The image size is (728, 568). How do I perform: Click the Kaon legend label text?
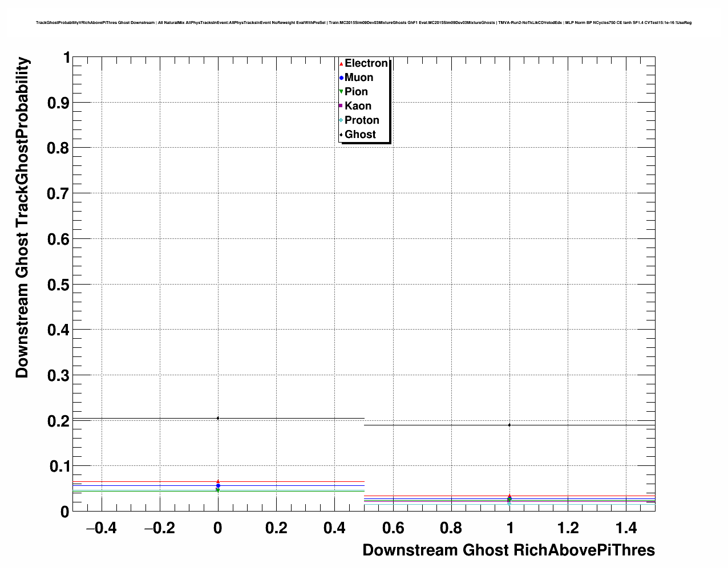358,106
